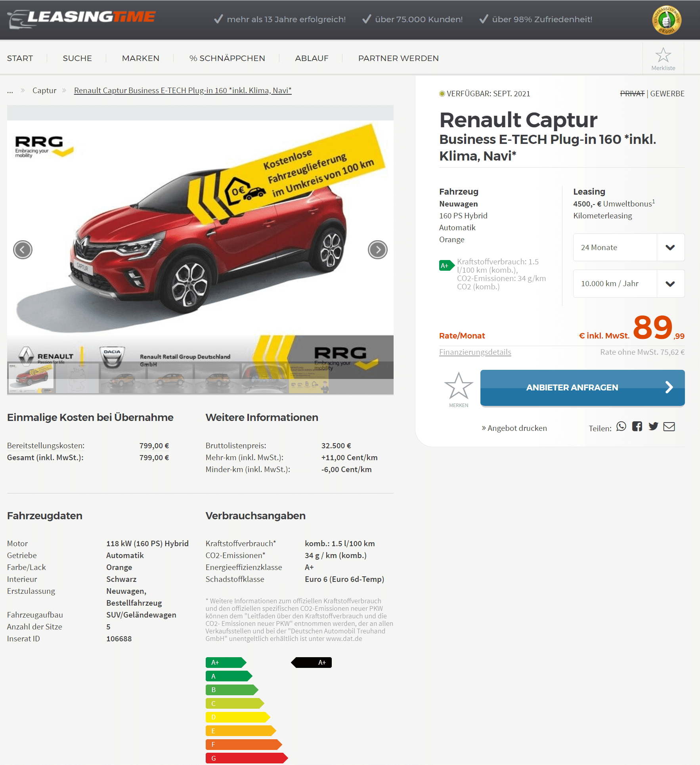Select third orange car thumbnail
Screen dimensions: 700x765
(x=123, y=378)
